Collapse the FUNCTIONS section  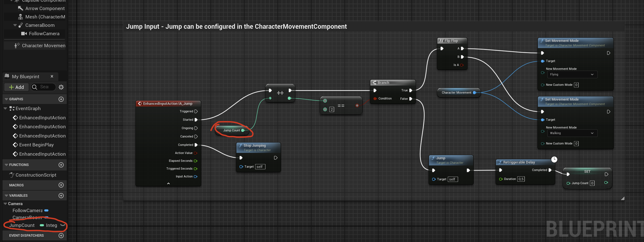(6, 165)
